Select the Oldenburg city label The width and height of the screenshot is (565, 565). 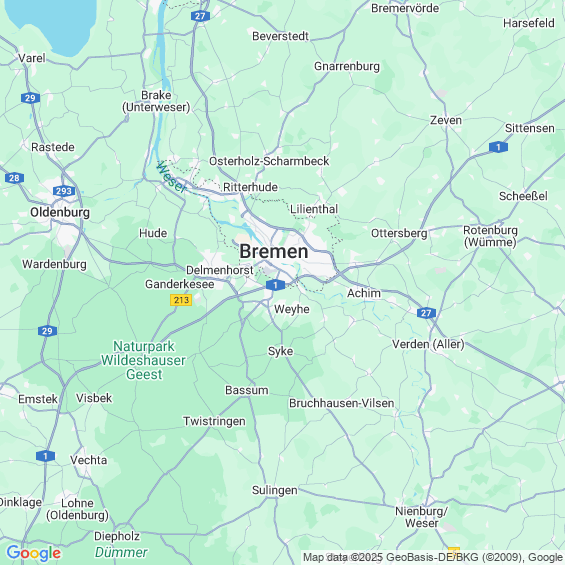[x=60, y=212]
